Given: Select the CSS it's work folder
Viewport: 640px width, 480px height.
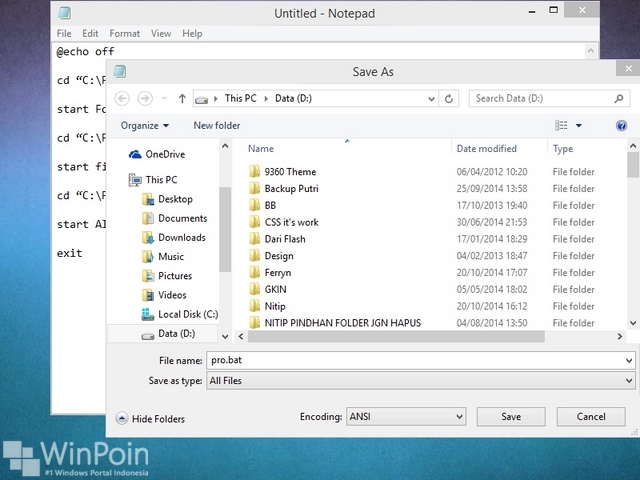Looking at the screenshot, I should pyautogui.click(x=284, y=222).
